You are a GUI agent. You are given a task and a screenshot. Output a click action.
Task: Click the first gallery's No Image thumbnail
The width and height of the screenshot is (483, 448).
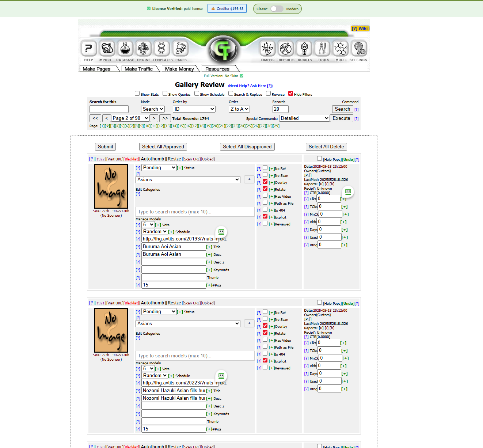111,186
